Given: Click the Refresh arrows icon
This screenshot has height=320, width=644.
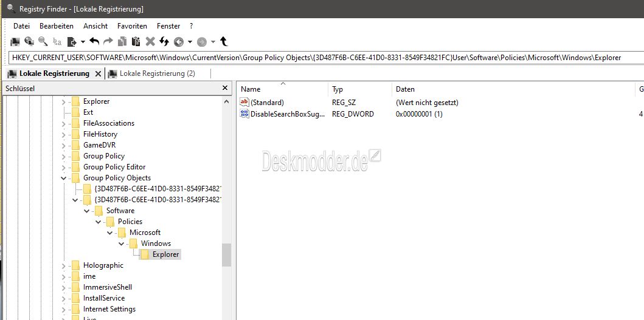Looking at the screenshot, I should pos(164,41).
